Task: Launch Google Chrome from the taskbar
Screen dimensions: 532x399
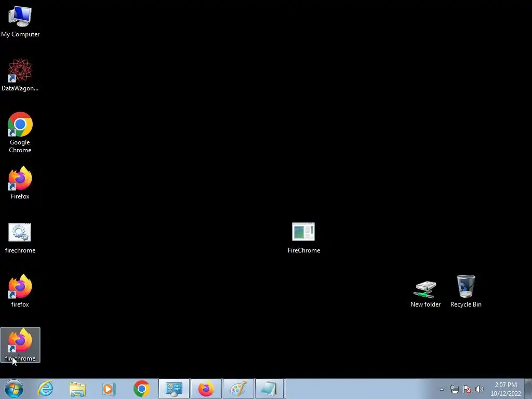Action: 141,389
